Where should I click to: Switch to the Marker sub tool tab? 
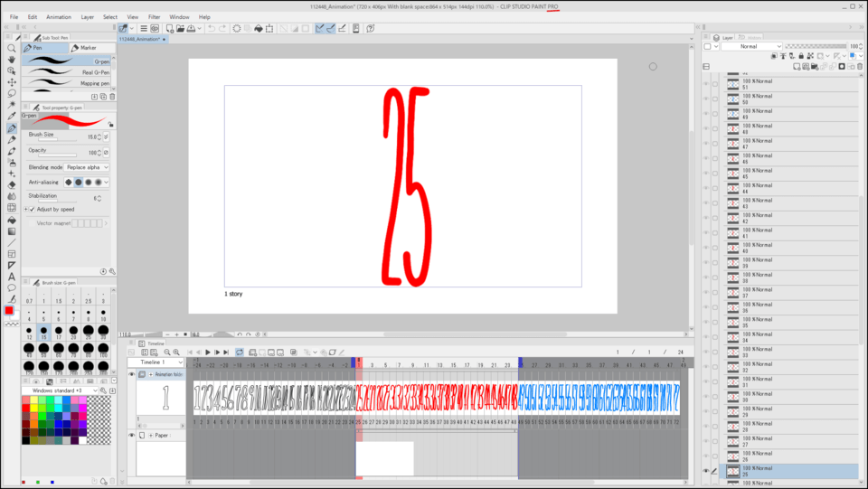pos(91,48)
